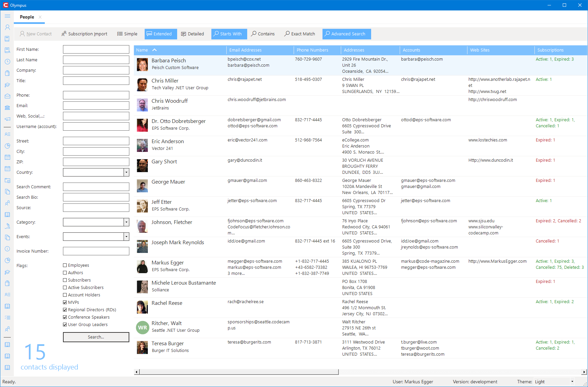Select Michele Leroux Bustamante row
Screen dimensions: 588x387
pos(360,287)
